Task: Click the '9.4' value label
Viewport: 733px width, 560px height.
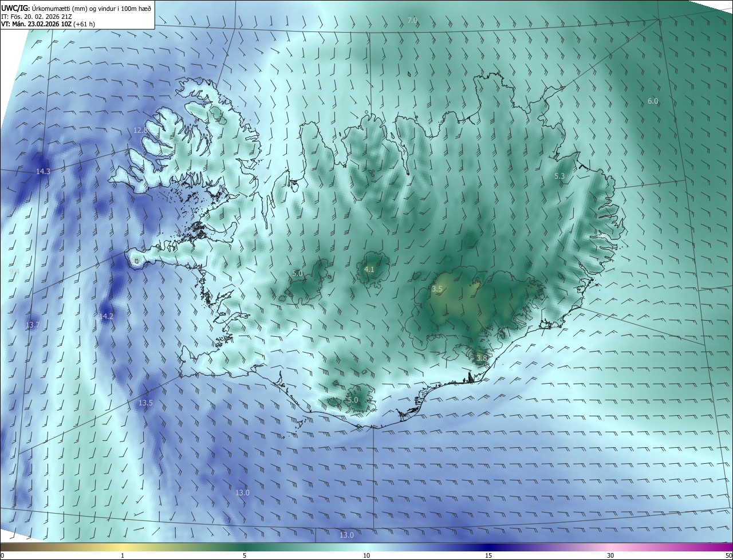Action: (14, 272)
